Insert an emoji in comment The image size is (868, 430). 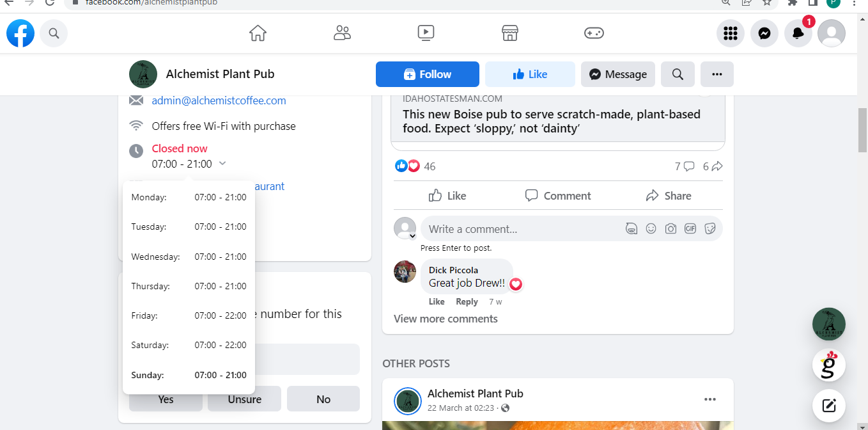(x=651, y=229)
